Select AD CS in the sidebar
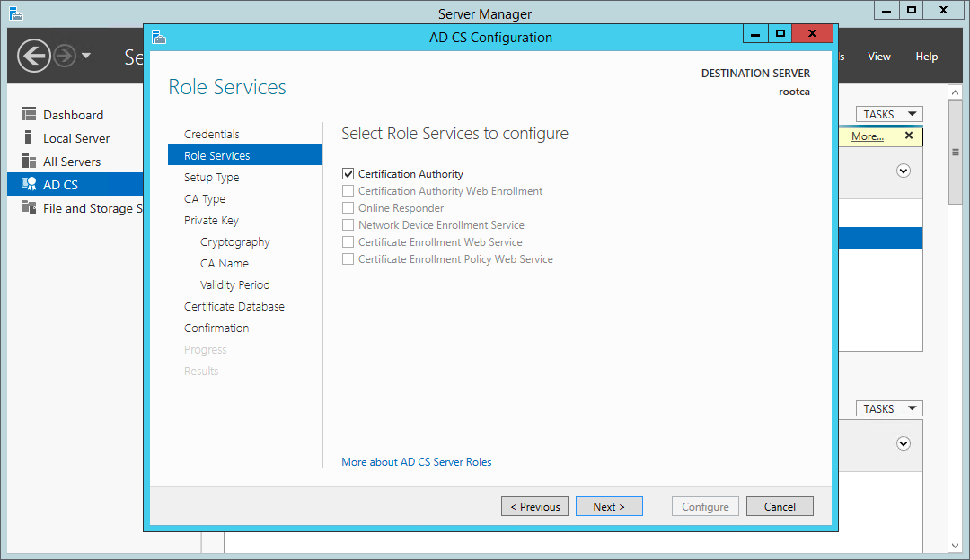Screen dimensions: 970x560 click(x=75, y=184)
